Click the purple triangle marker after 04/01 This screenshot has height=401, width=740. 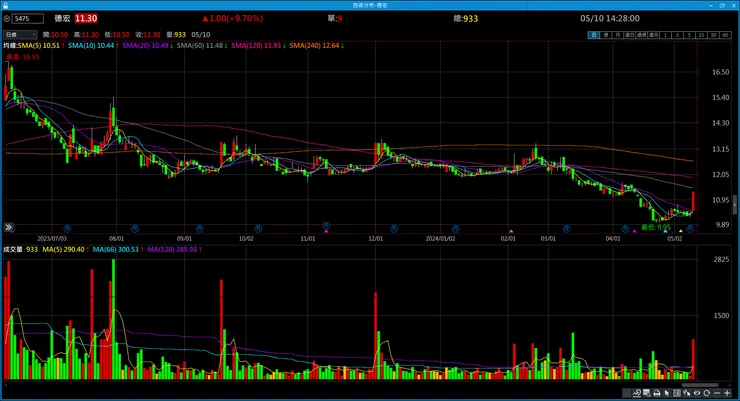point(635,231)
